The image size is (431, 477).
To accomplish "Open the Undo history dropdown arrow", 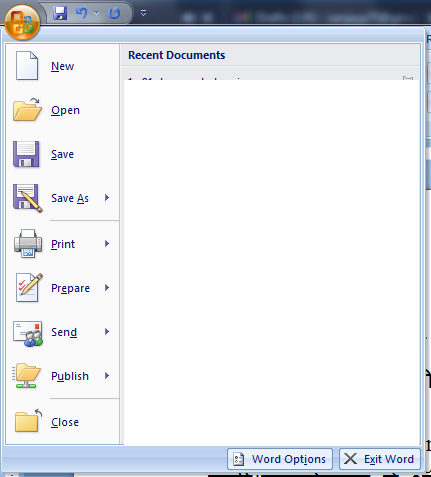I will [x=96, y=13].
